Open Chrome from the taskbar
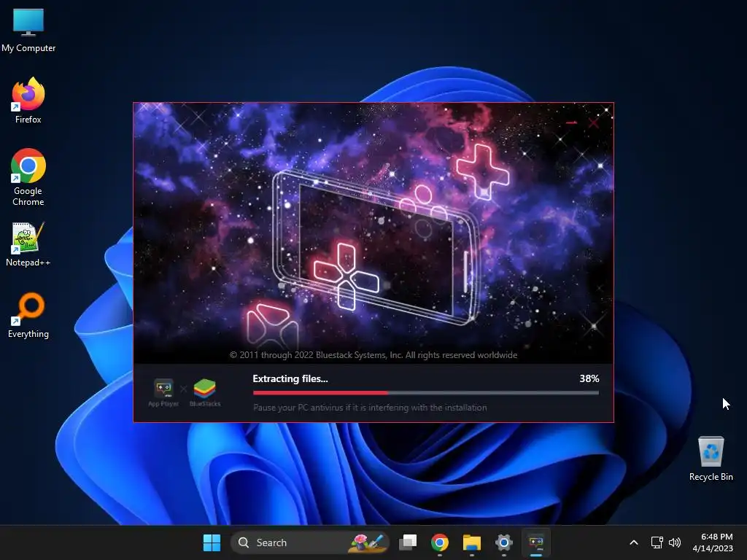This screenshot has height=560, width=747. [x=440, y=542]
